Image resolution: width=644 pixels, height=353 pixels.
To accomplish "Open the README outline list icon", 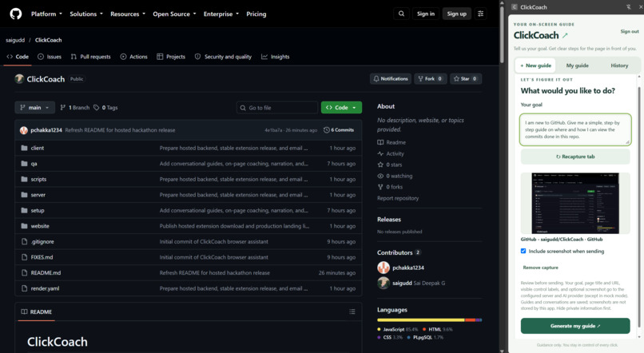I will coord(352,312).
